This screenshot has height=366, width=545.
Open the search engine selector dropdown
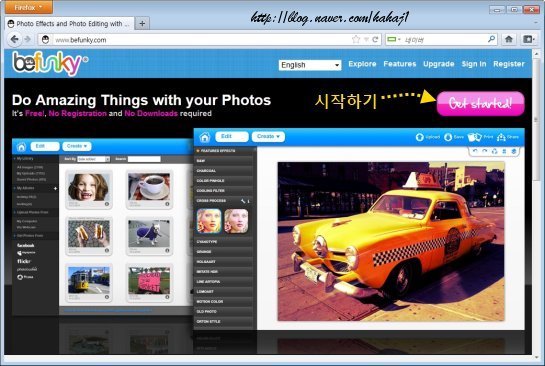pos(394,39)
